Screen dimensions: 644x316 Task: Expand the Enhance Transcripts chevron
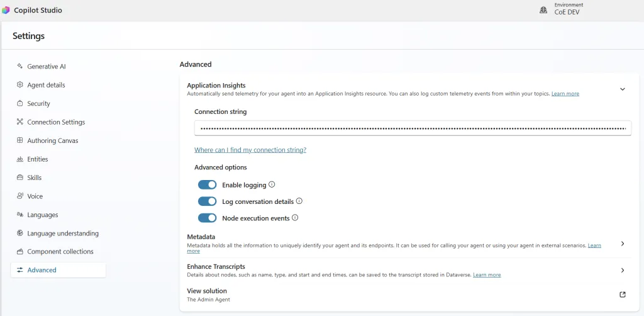click(623, 271)
